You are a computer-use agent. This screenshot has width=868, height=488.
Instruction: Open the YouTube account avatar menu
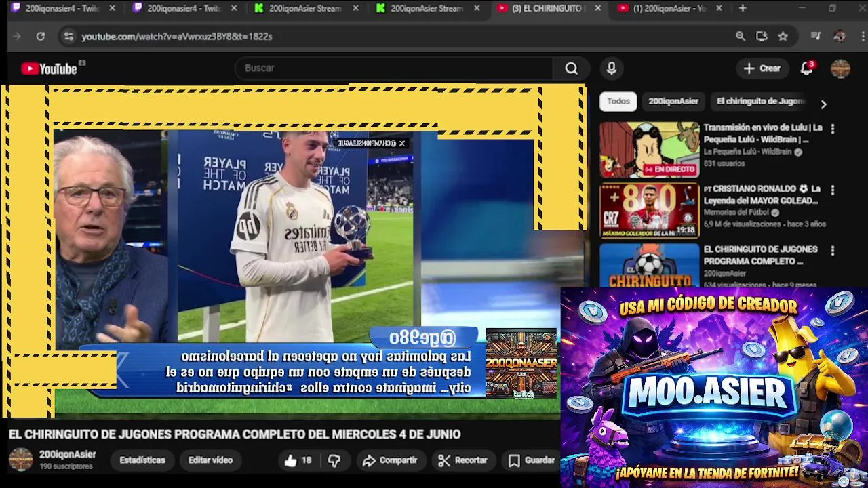[x=840, y=68]
